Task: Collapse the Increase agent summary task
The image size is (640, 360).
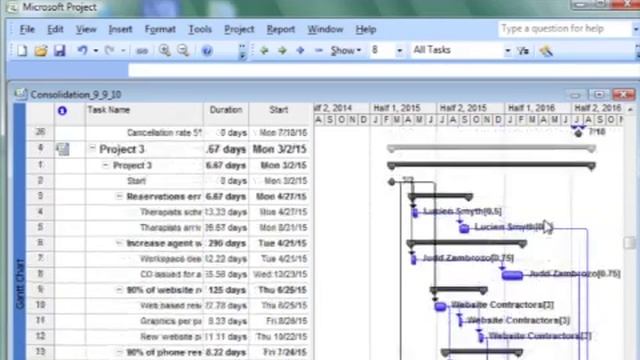Action: coord(119,243)
